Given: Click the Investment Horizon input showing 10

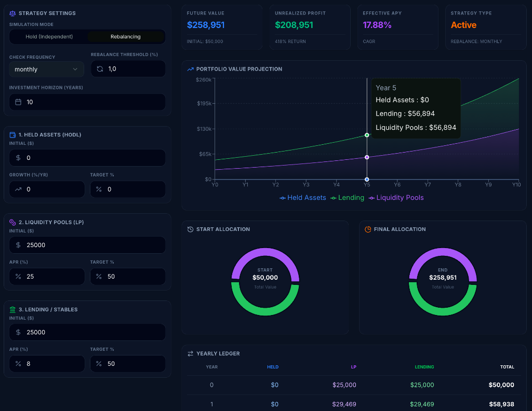Looking at the screenshot, I should 87,102.
